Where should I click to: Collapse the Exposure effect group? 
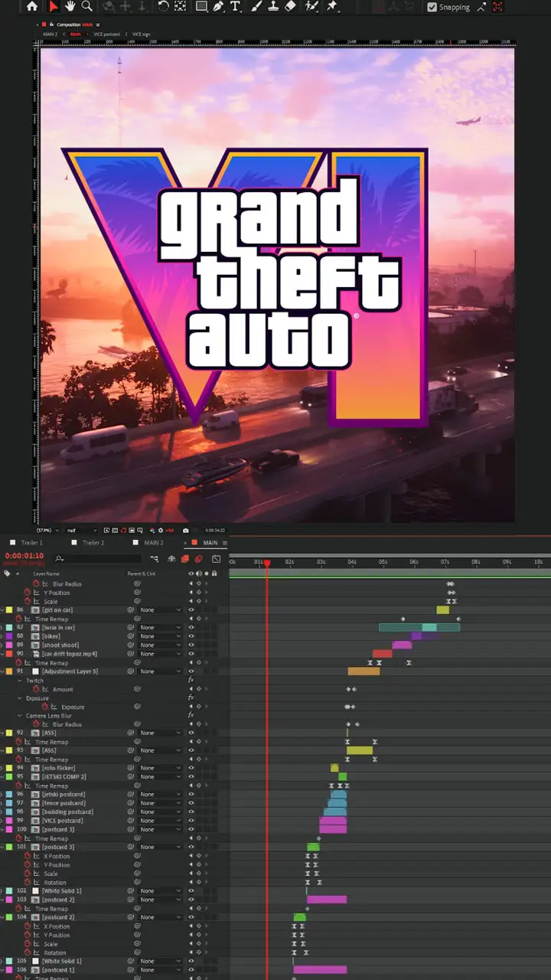click(21, 698)
